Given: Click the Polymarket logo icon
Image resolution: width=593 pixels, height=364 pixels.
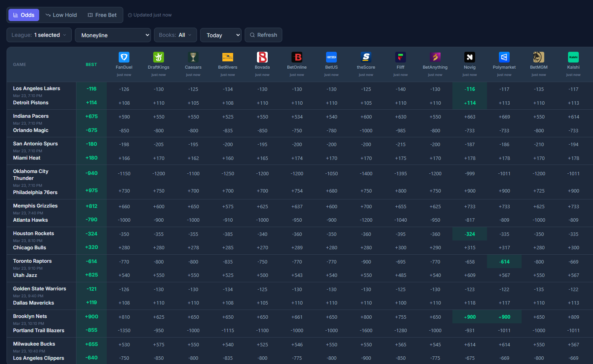Looking at the screenshot, I should (504, 57).
